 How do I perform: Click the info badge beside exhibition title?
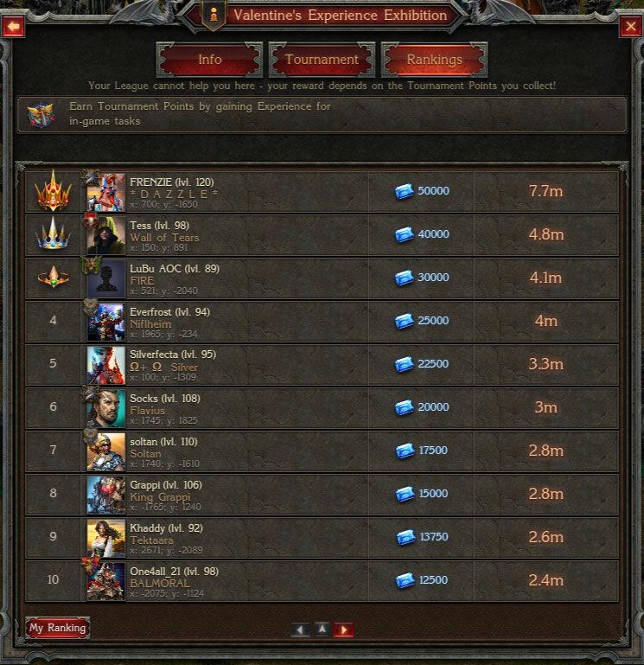(214, 16)
